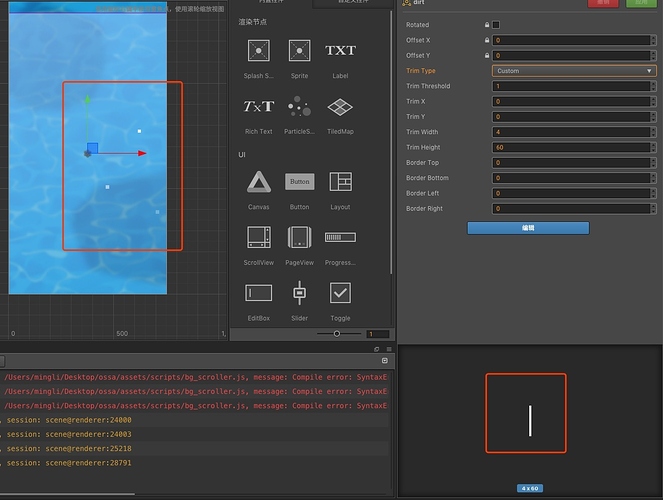The image size is (663, 500).
Task: Select the ScrollView UI node icon
Action: (258, 237)
